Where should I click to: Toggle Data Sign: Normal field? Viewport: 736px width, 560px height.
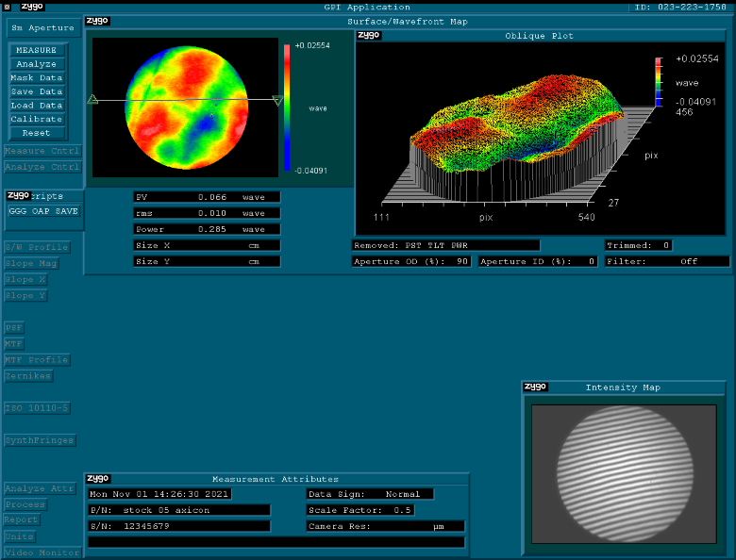(x=370, y=494)
